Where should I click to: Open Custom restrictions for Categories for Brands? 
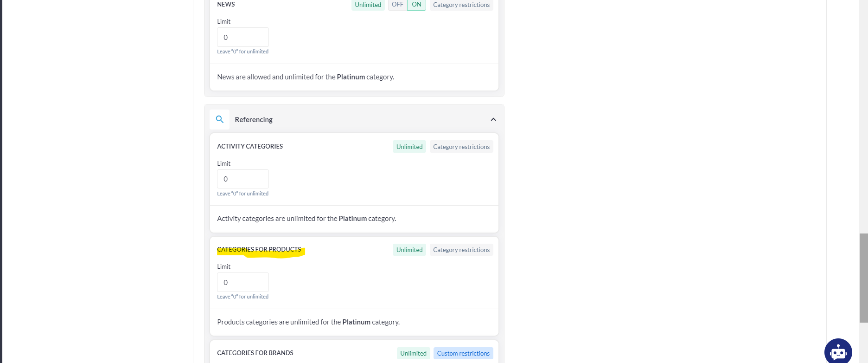tap(463, 353)
